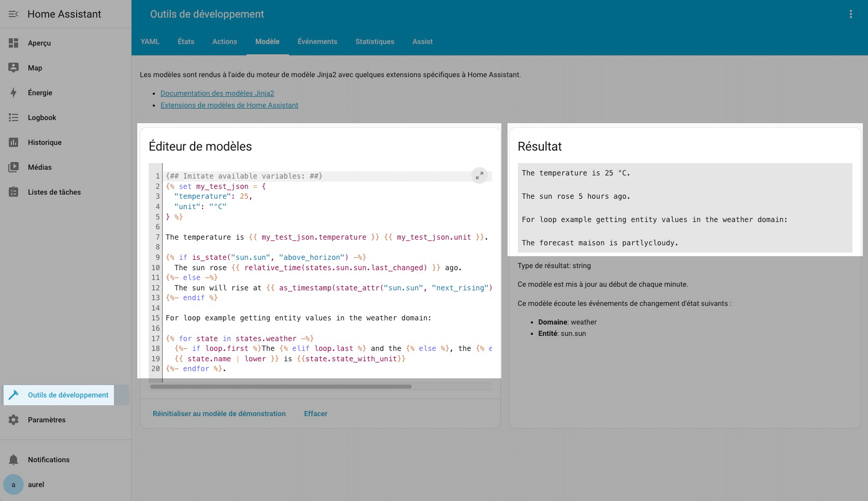Click the Logbook list icon
The height and width of the screenshot is (501, 868).
(13, 117)
